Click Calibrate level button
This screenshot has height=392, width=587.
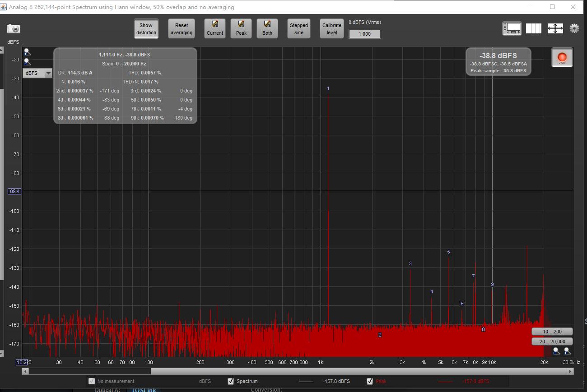(x=332, y=28)
